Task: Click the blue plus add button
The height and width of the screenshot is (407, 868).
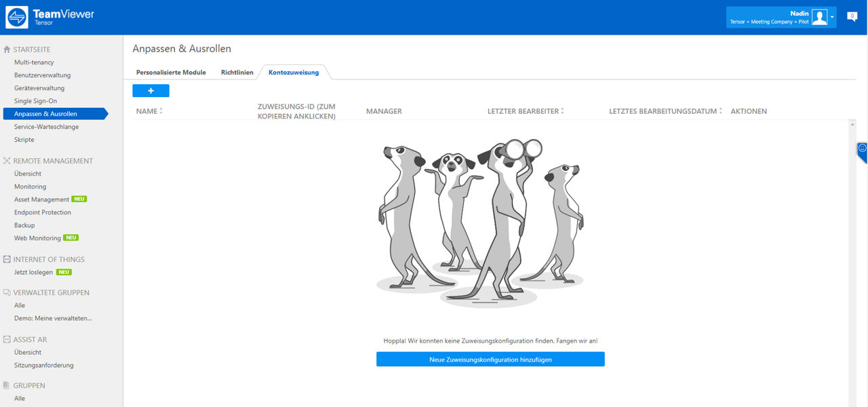Action: pyautogui.click(x=151, y=91)
